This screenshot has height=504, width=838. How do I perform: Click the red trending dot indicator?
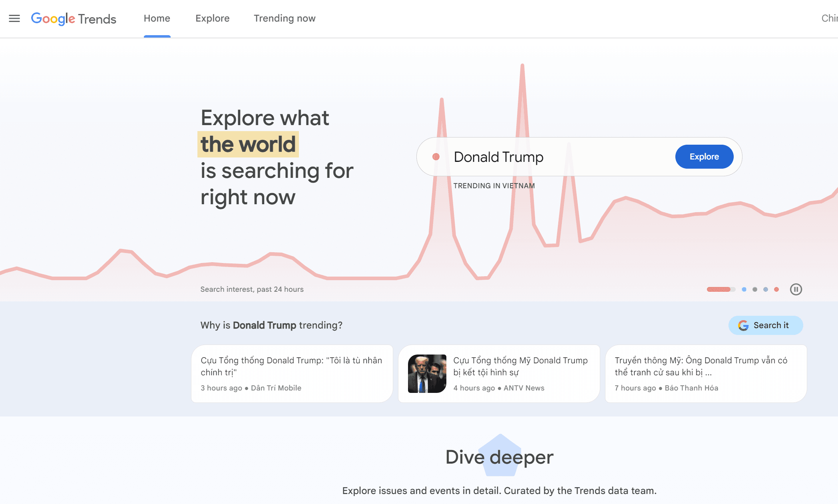pyautogui.click(x=436, y=157)
